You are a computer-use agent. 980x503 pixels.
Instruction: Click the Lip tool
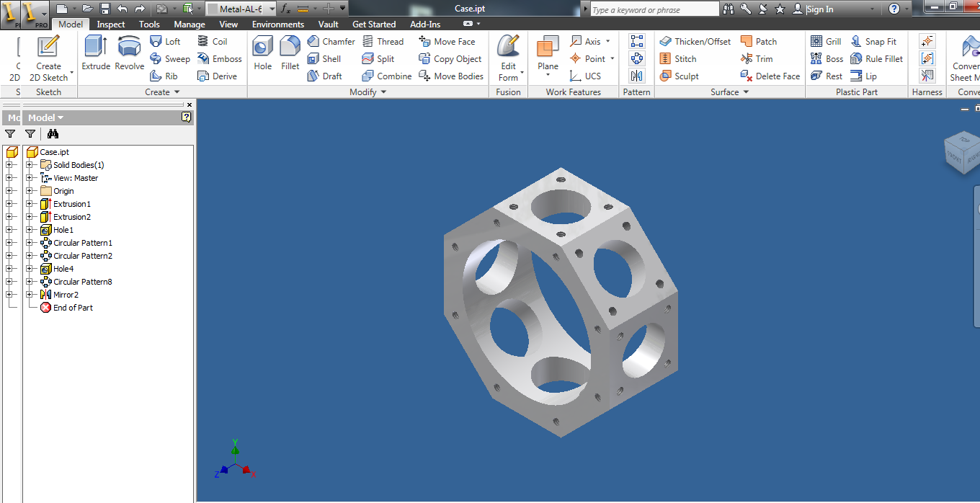pos(863,76)
